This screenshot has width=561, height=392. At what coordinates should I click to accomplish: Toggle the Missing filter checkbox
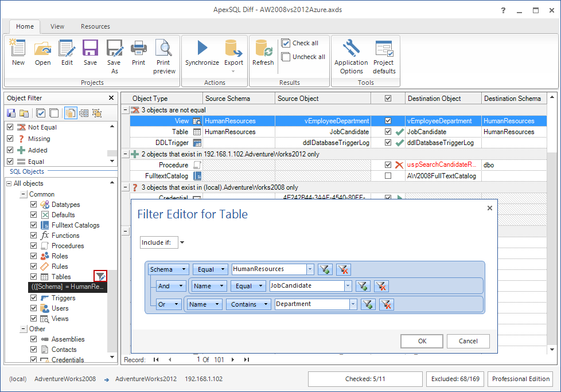click(x=10, y=139)
